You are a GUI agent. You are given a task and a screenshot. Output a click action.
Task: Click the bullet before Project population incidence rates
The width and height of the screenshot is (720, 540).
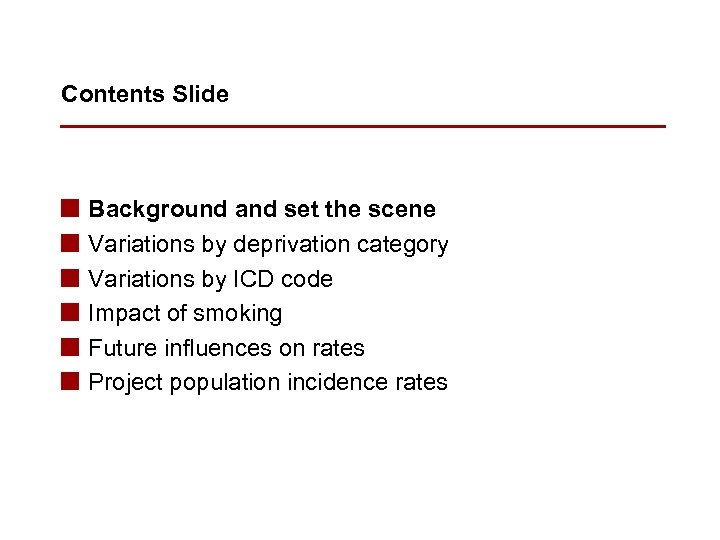click(69, 382)
